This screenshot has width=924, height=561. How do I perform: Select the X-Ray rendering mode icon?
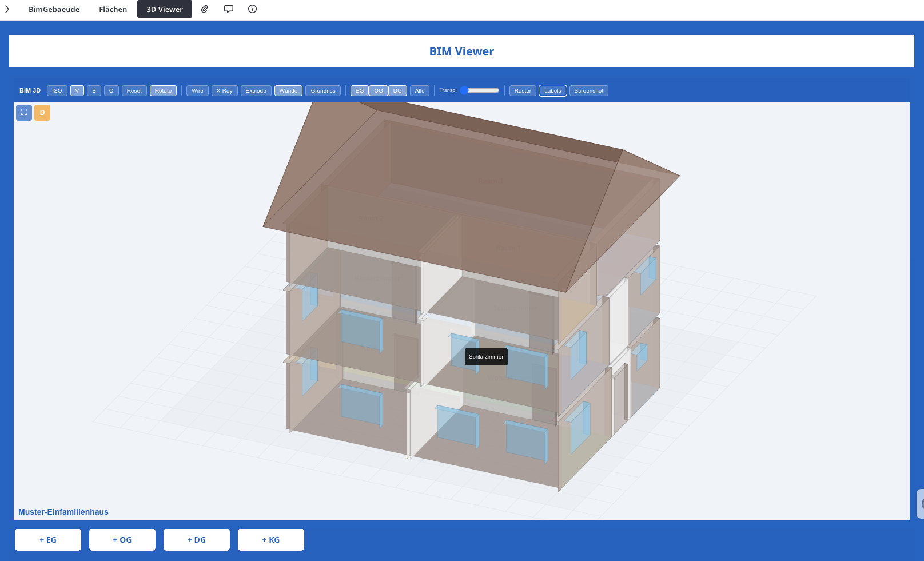224,90
